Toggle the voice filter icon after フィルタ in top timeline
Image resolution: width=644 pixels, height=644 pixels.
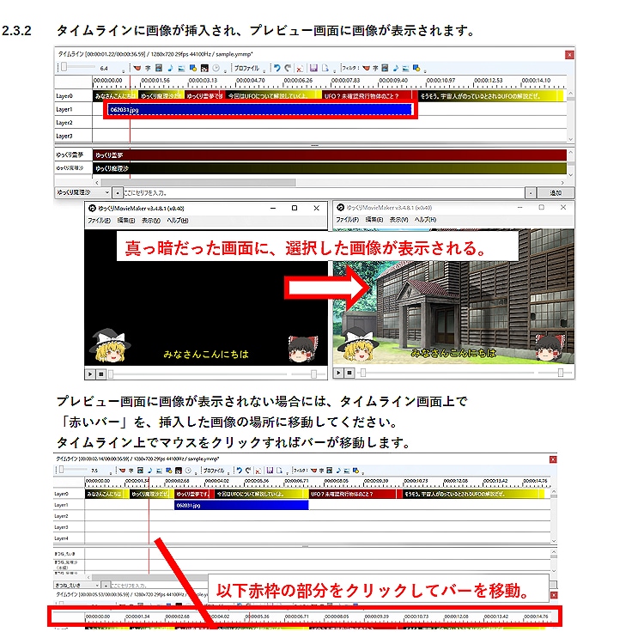point(366,68)
